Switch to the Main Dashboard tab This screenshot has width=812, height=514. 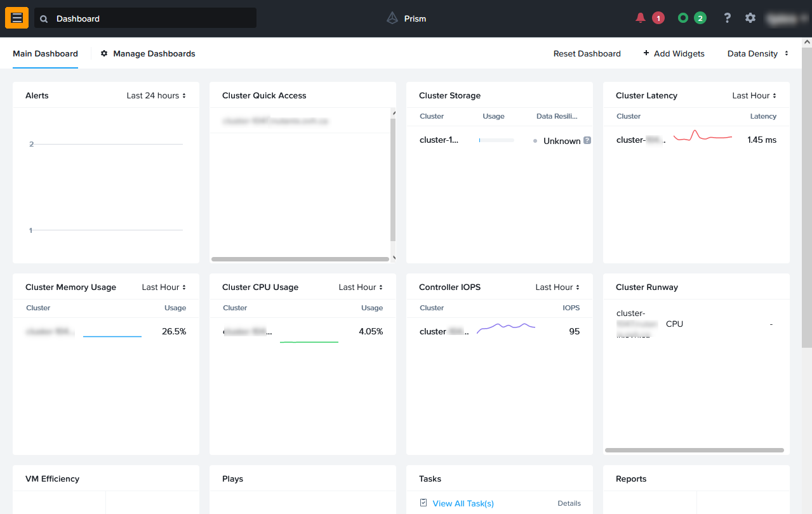(x=45, y=54)
